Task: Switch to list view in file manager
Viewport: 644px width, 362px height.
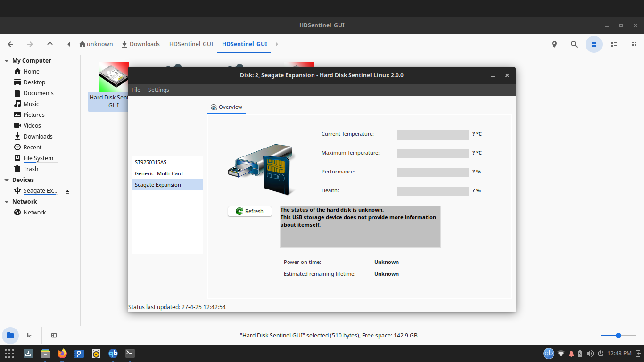Action: [613, 44]
